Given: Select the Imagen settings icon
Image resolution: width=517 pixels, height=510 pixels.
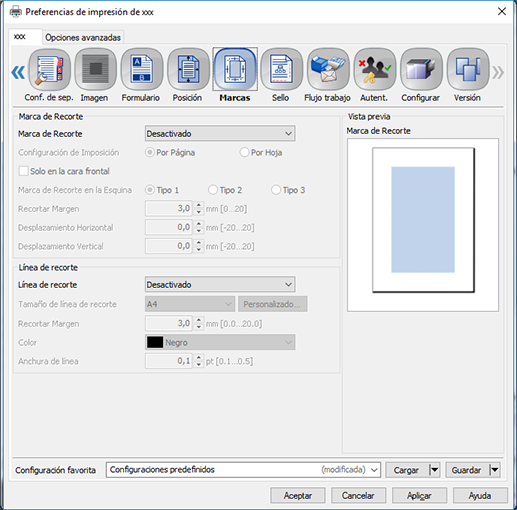Looking at the screenshot, I should (x=96, y=69).
